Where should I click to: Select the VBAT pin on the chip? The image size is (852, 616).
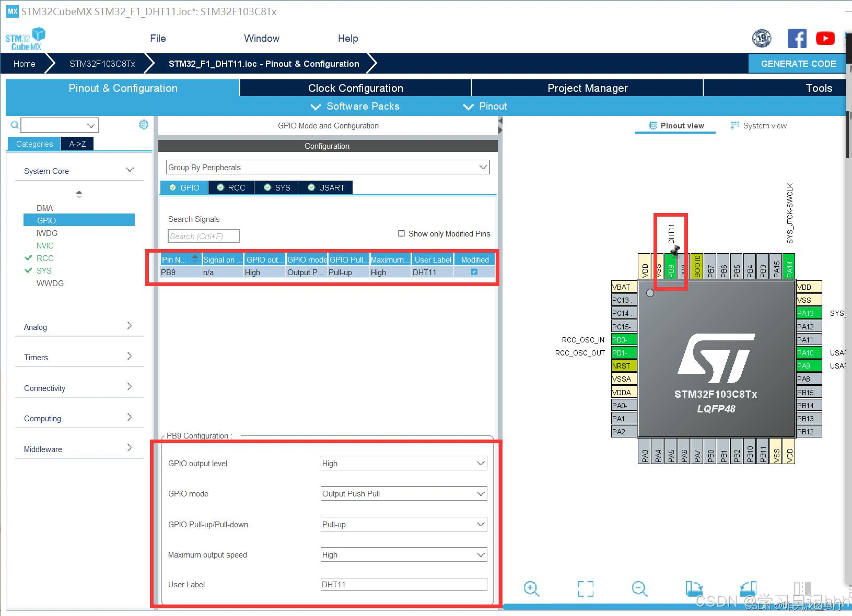point(624,287)
